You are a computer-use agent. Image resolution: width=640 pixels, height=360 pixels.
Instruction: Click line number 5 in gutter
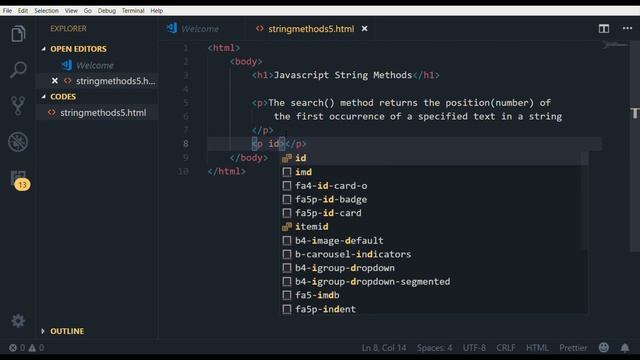186,103
